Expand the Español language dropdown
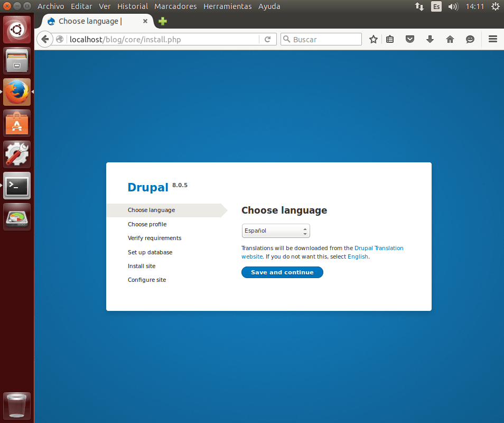 pyautogui.click(x=276, y=231)
